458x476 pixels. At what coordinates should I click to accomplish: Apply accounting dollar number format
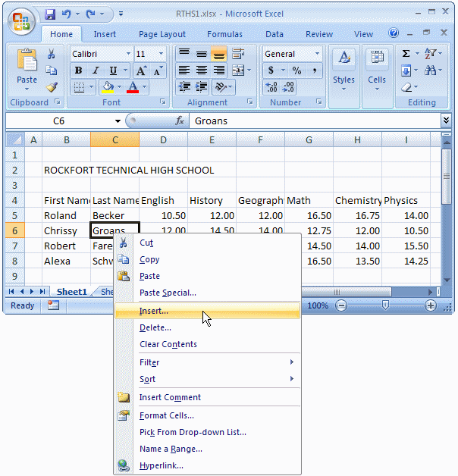pos(271,70)
